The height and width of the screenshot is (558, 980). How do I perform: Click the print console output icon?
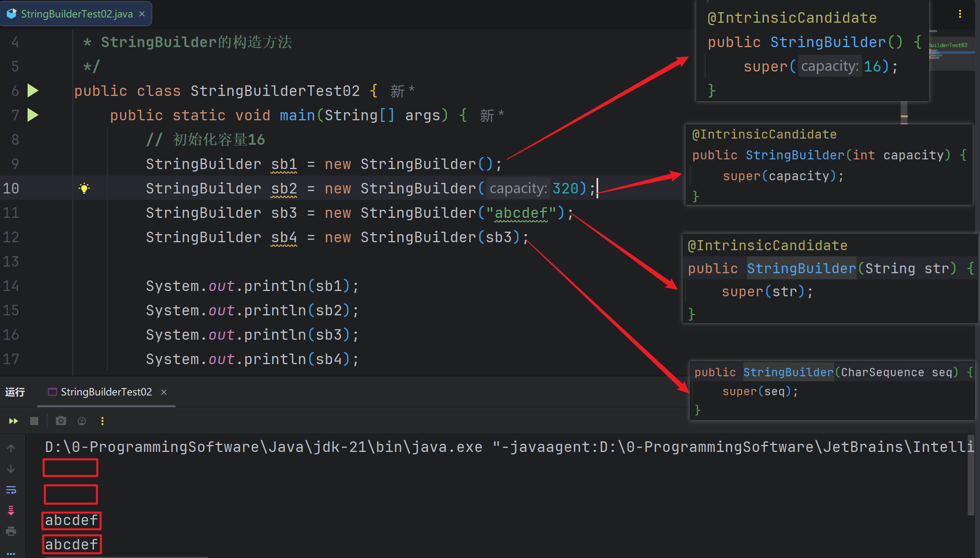pyautogui.click(x=11, y=531)
